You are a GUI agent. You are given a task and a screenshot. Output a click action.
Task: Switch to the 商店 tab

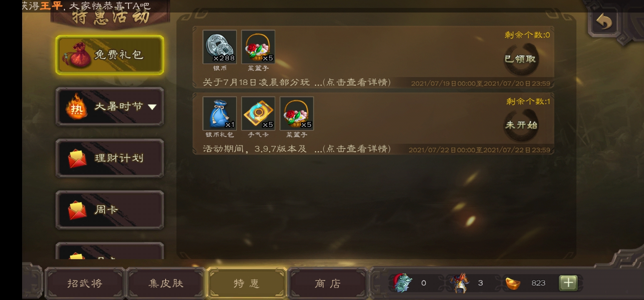328,283
